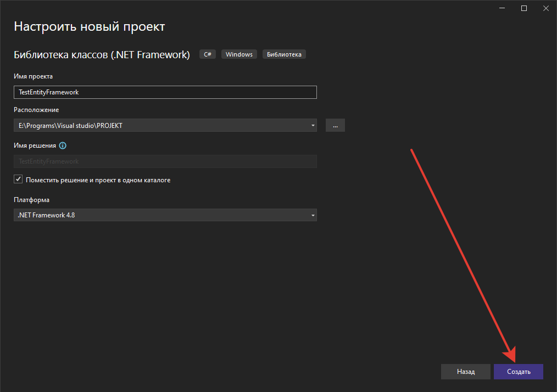Click the Настроить новый проект heading
The height and width of the screenshot is (392, 557).
click(89, 26)
